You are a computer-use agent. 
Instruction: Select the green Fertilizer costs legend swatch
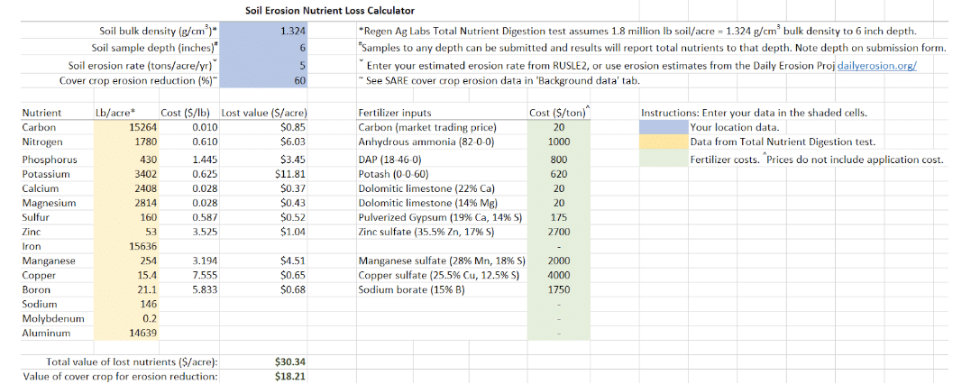click(664, 160)
